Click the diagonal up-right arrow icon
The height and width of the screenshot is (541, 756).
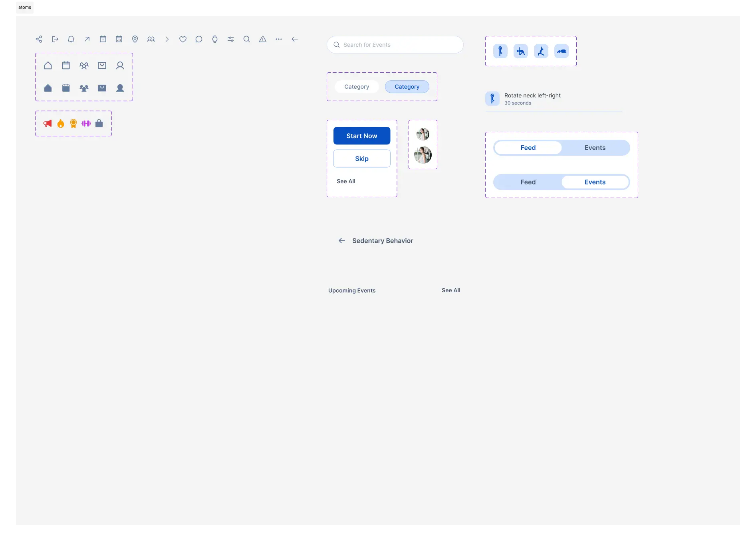87,39
